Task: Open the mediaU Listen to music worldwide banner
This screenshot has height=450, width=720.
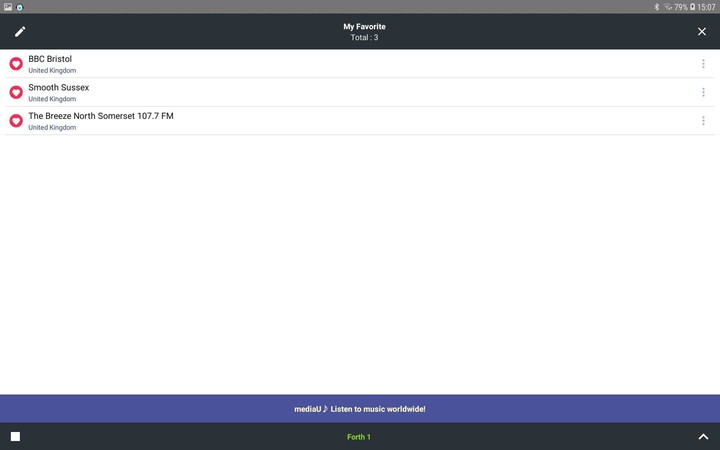Action: click(360, 409)
